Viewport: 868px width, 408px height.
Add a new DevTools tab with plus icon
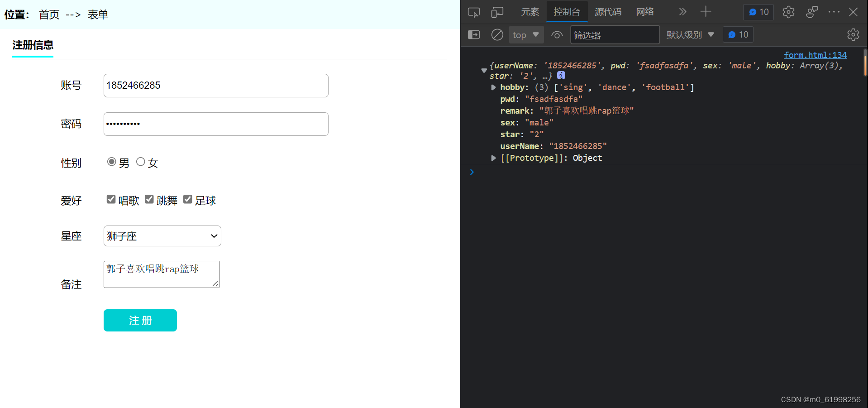(706, 12)
